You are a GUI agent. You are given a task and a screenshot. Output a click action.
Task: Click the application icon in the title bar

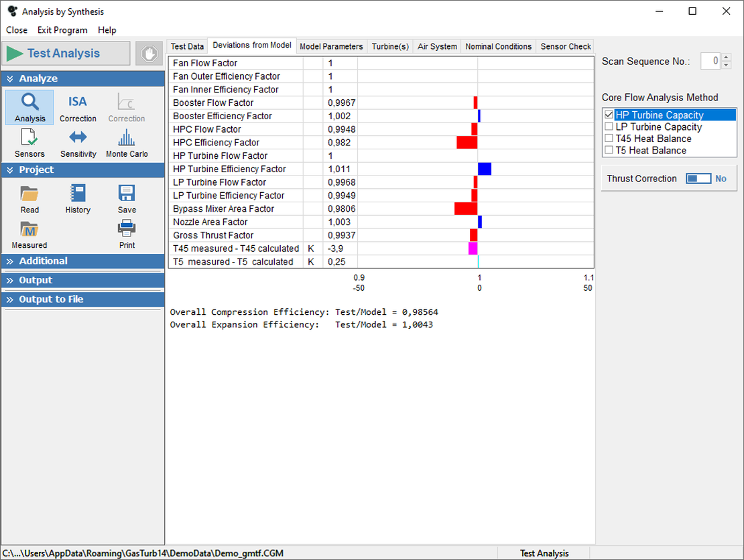click(x=13, y=11)
